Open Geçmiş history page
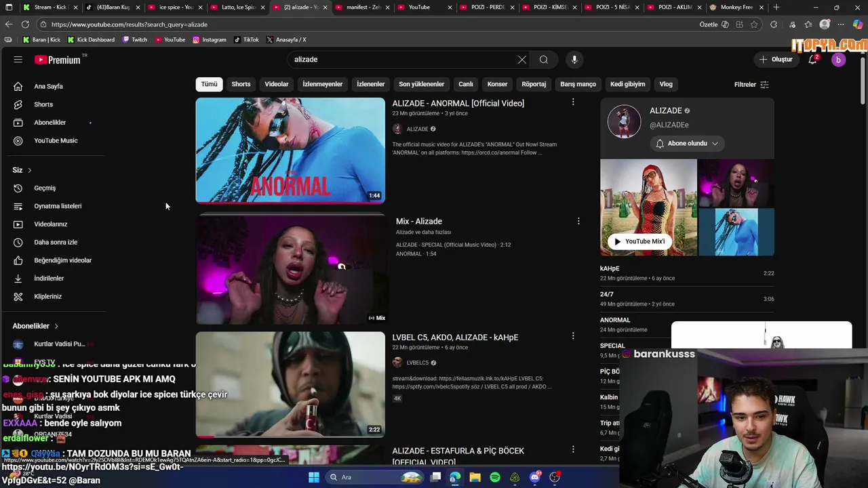 point(45,188)
